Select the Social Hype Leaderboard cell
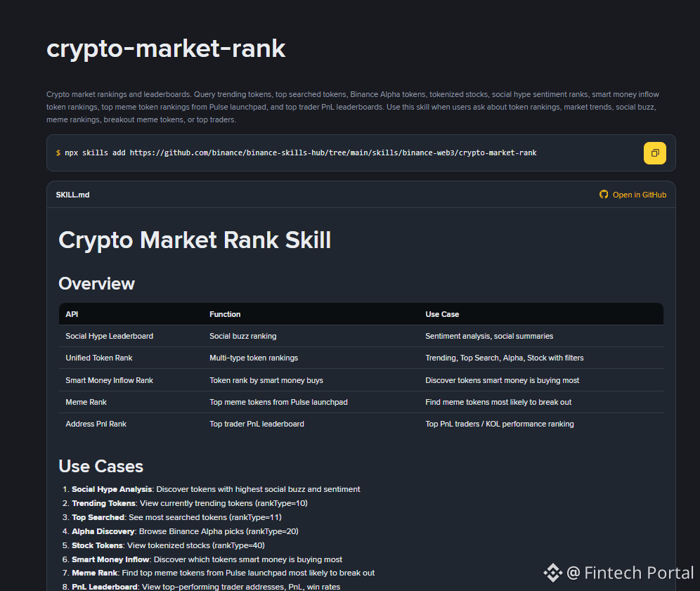Screen dimensions: 700x591 coord(110,336)
